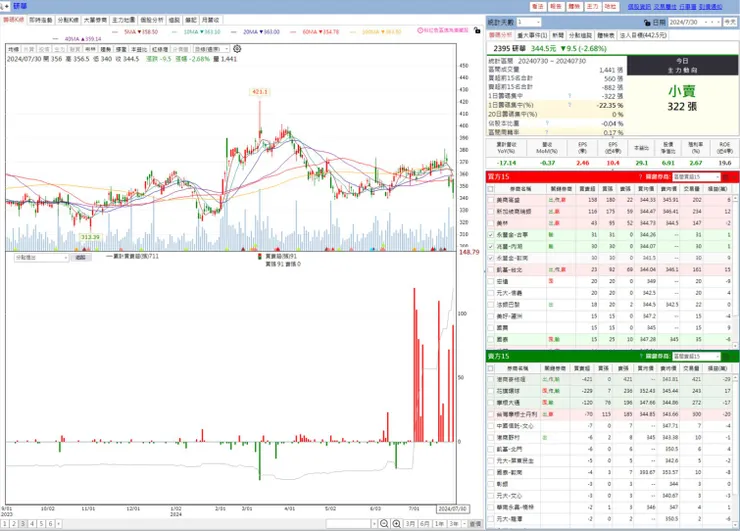
Task: Open 個股資訊 link
Action: (639, 7)
